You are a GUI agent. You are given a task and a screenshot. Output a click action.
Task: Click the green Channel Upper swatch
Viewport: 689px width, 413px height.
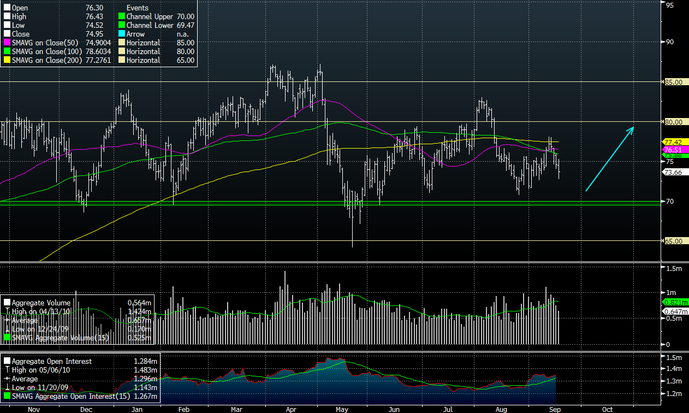tap(122, 17)
